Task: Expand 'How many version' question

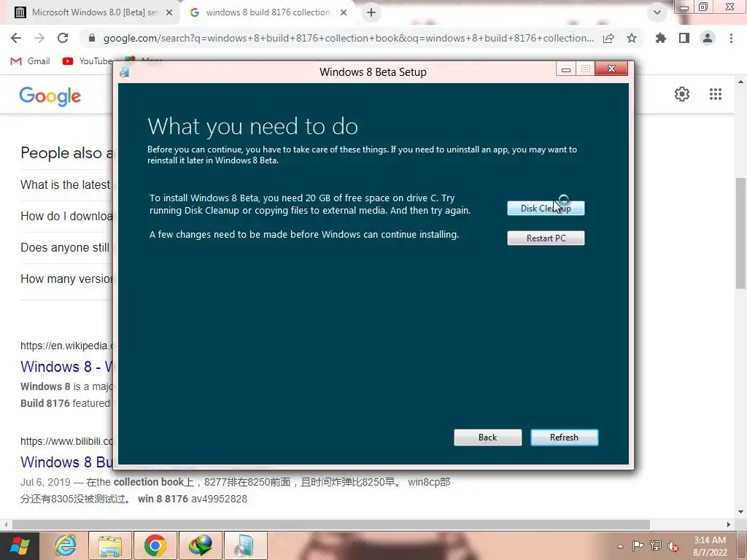Action: pyautogui.click(x=66, y=279)
